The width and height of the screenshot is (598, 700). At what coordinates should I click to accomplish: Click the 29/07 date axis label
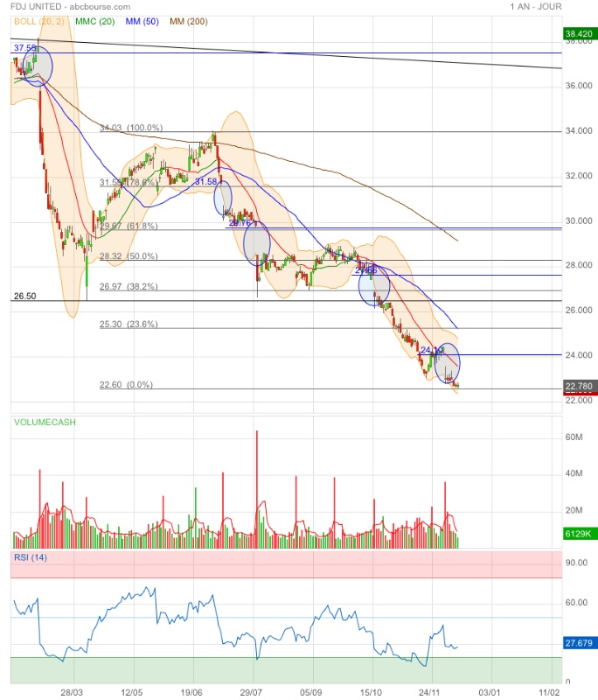[x=251, y=692]
